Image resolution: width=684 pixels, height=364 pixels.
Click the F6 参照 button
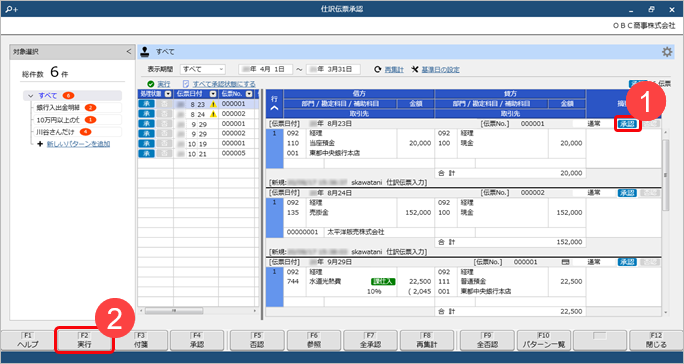(x=314, y=340)
